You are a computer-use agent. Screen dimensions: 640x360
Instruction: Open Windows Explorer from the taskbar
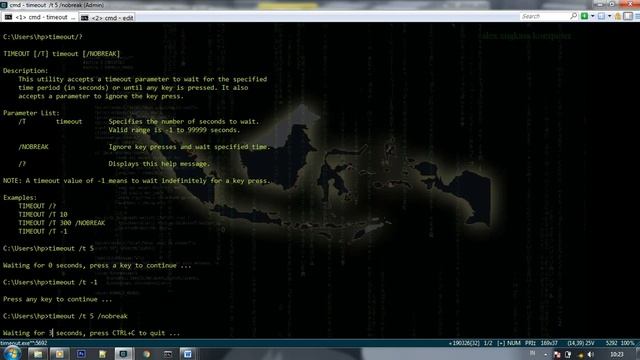[38, 354]
